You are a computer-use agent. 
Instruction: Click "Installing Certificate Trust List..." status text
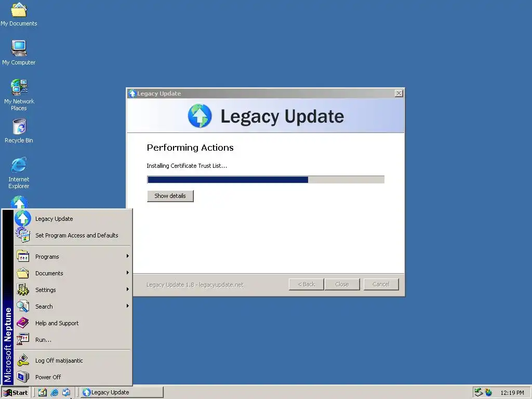187,166
